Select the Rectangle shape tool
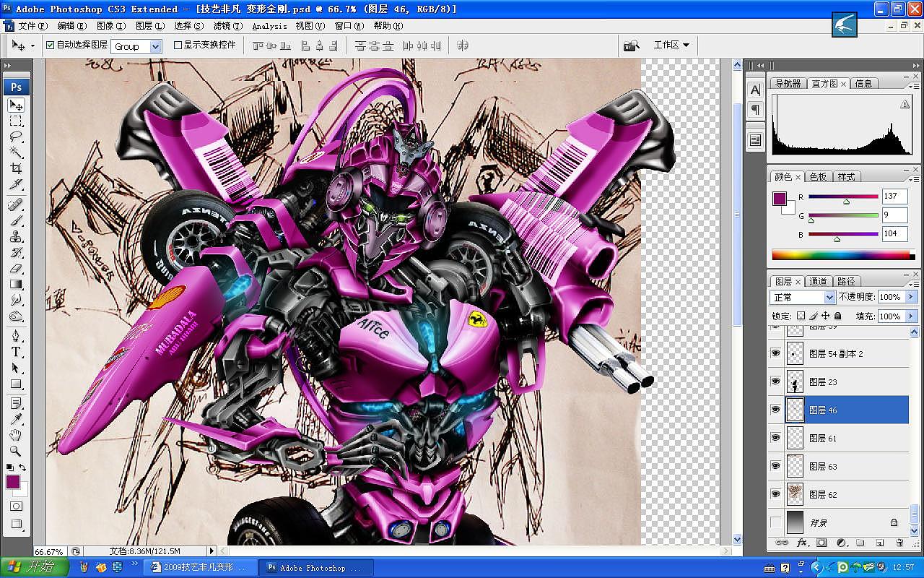 (x=16, y=384)
